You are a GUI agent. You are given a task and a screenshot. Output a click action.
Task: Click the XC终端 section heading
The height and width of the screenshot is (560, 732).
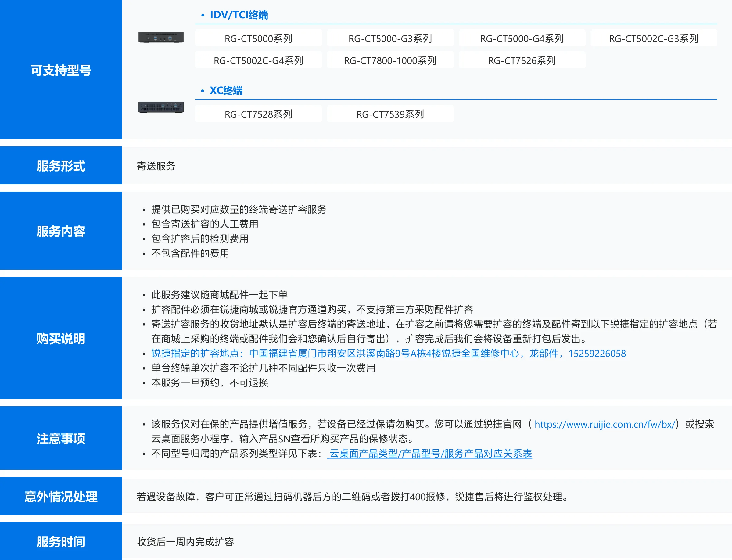[226, 91]
